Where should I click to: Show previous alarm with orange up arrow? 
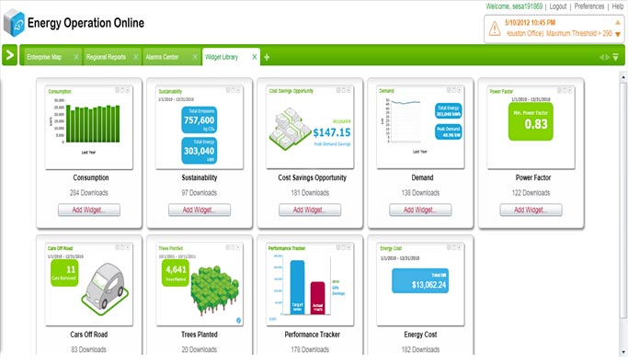(x=618, y=22)
